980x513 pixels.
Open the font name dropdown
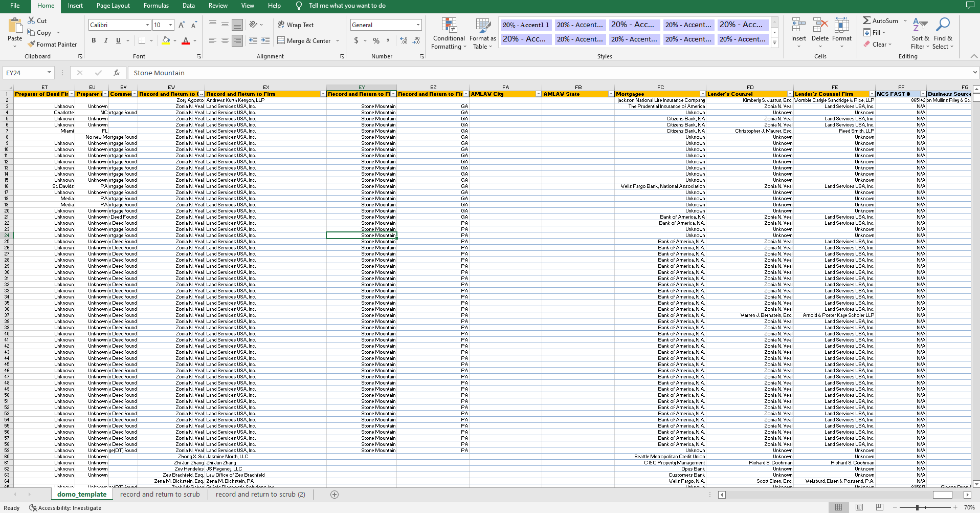[147, 25]
